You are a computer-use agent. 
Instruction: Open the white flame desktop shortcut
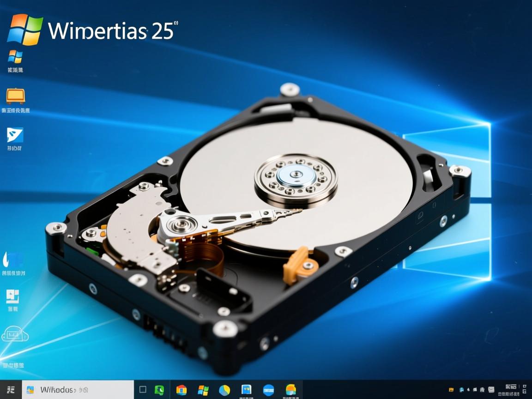14,260
